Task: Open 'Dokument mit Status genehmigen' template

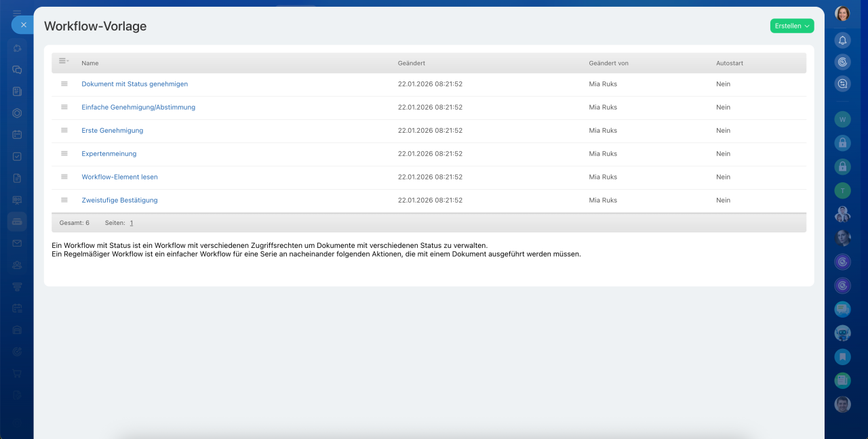Action: coord(134,84)
